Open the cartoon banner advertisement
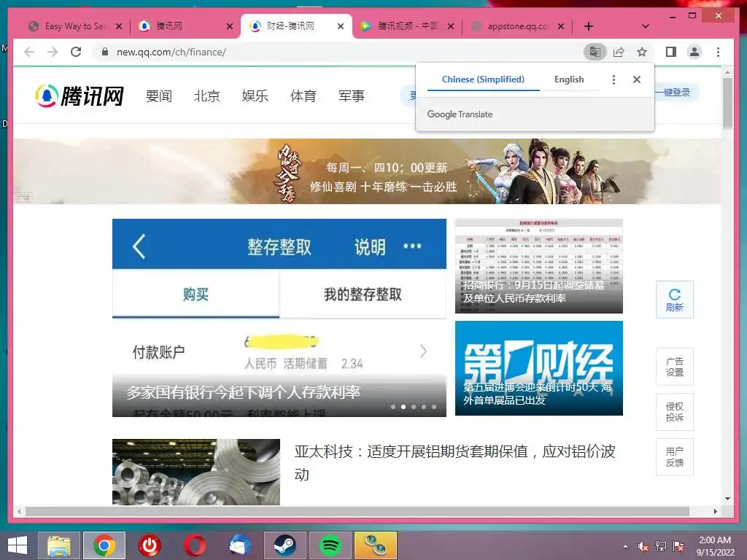747x560 pixels. 367,171
